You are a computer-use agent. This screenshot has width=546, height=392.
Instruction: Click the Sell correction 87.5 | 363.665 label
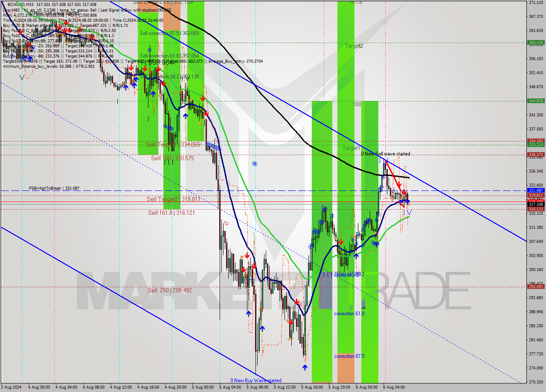point(169,33)
